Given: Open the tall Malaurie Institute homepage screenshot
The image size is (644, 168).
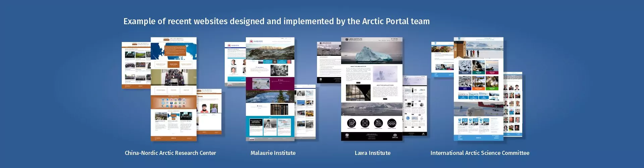Looking at the screenshot, I should [270, 89].
